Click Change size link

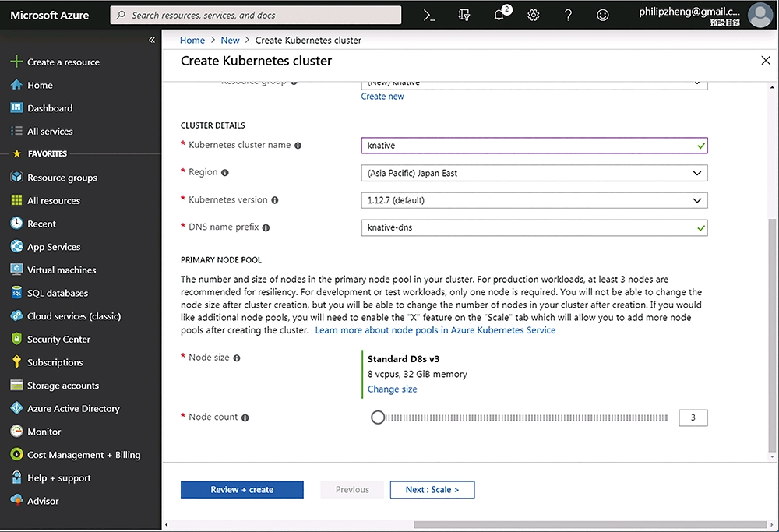tap(393, 389)
